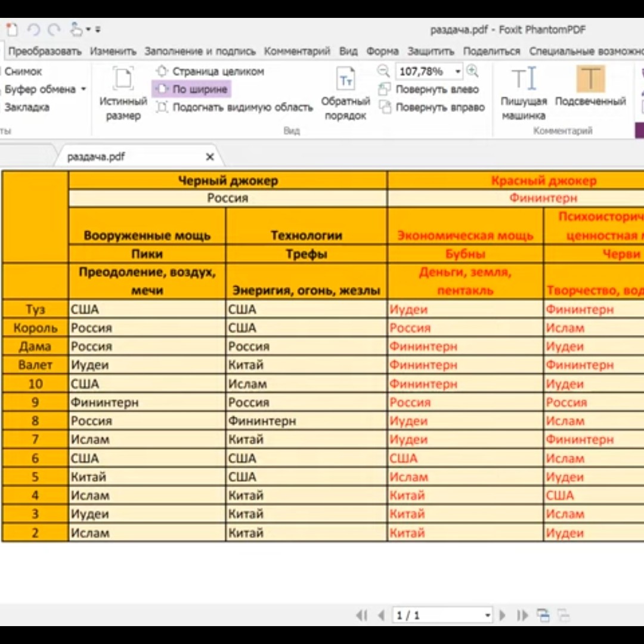Select the Hand tool icon in quick access
The width and height of the screenshot is (644, 644).
(76, 30)
